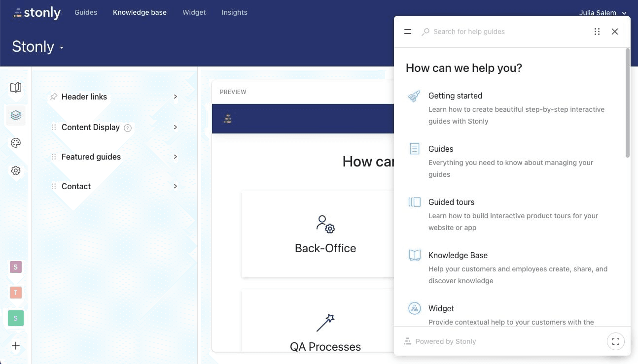The height and width of the screenshot is (364, 638).
Task: Open the Guides tab in top navigation
Action: click(86, 12)
